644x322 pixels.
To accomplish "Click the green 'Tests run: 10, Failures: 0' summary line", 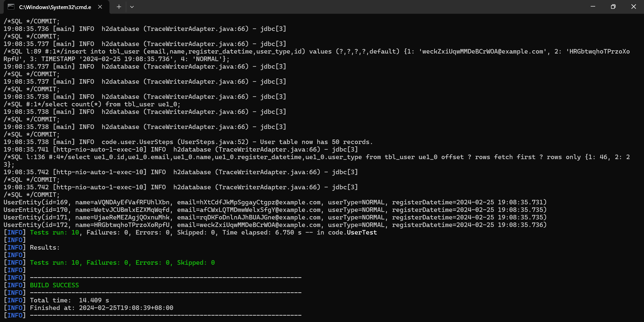I will 122,262.
